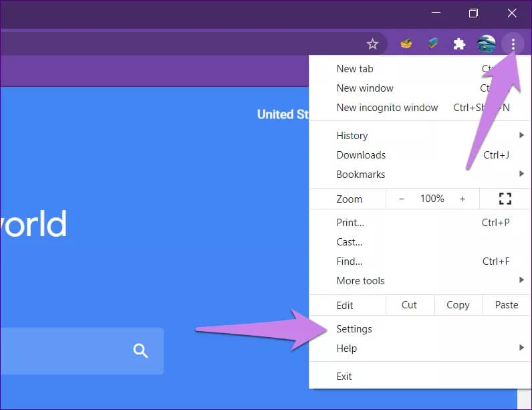
Task: Click the three-dot Chrome menu button
Action: (x=513, y=44)
